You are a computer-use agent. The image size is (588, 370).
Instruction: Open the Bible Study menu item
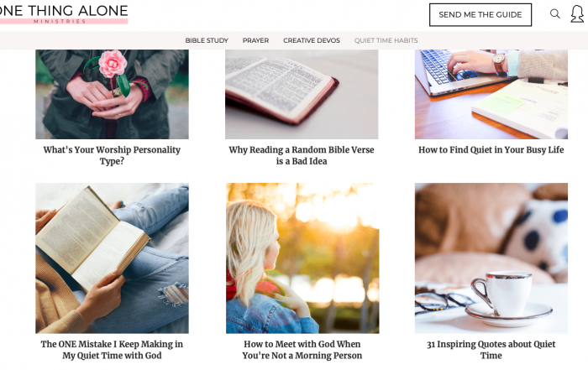(207, 40)
